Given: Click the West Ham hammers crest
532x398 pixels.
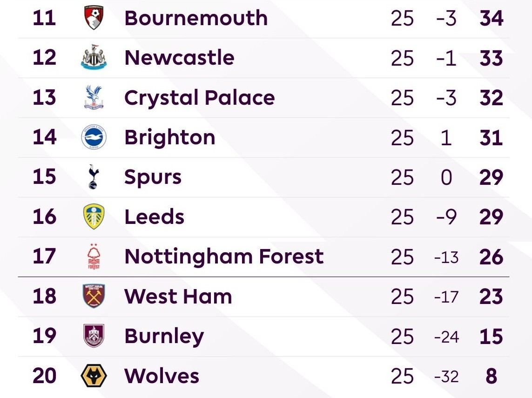Looking at the screenshot, I should (94, 297).
